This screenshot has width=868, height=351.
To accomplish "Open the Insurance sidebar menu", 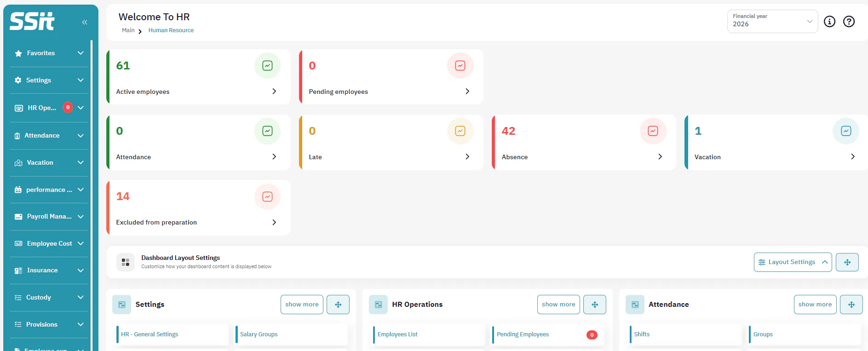I will [48, 270].
